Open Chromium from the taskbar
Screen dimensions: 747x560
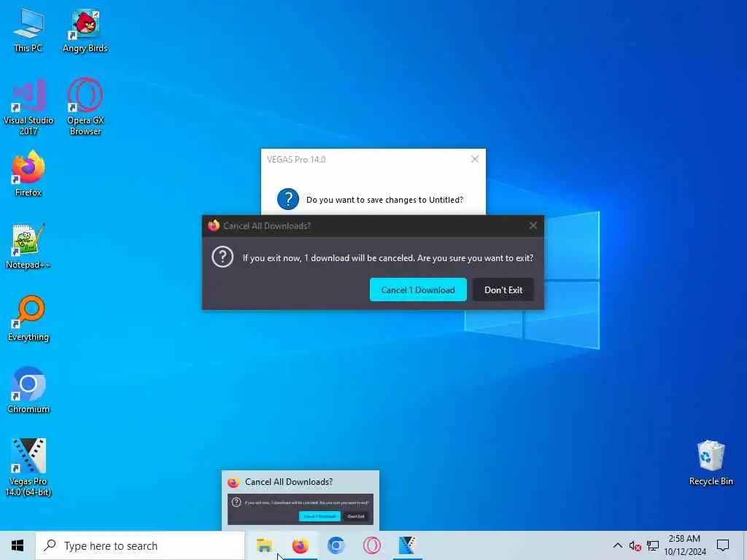(336, 545)
